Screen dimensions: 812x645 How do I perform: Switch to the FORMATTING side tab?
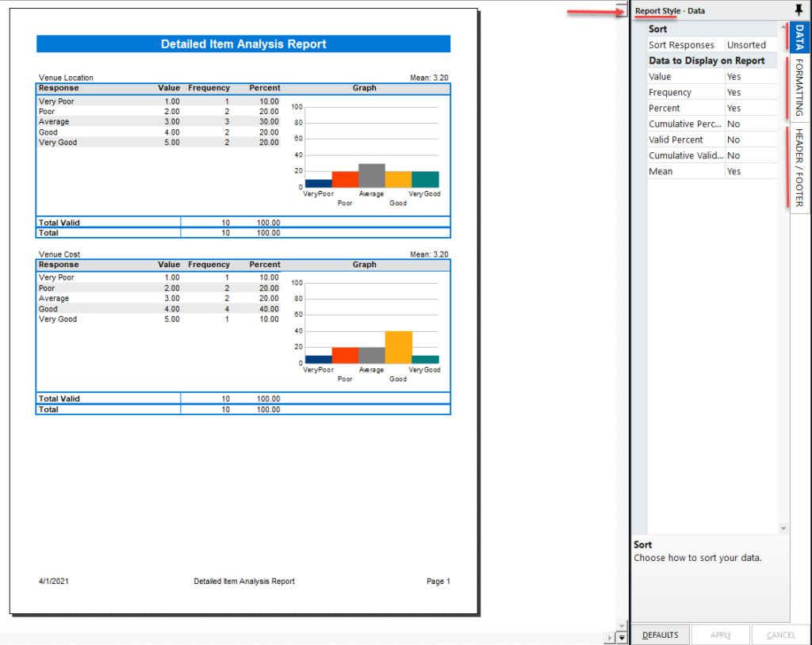coord(800,87)
